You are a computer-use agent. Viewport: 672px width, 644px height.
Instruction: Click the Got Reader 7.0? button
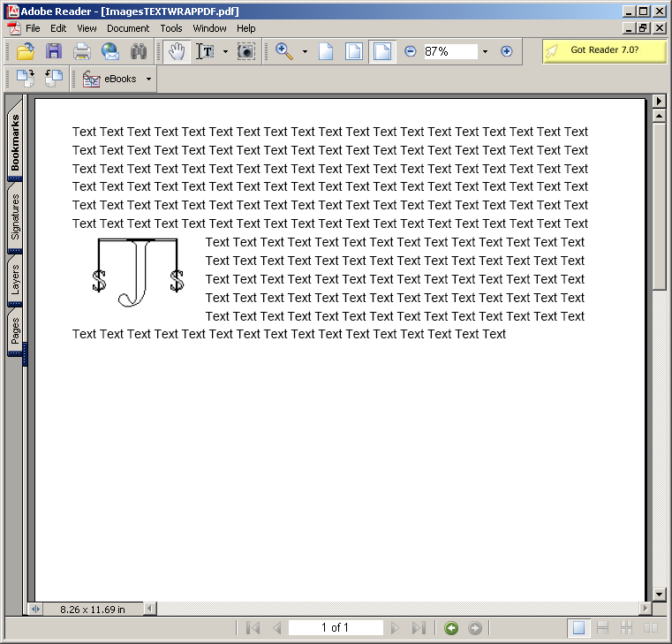604,50
